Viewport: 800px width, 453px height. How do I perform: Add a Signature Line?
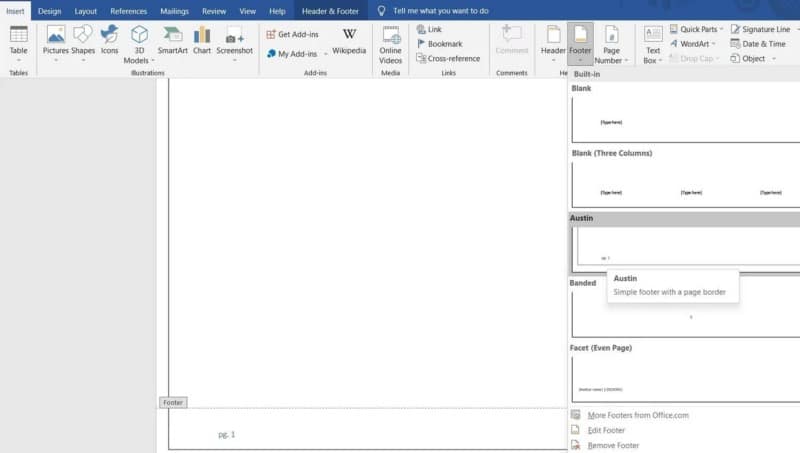pos(760,29)
